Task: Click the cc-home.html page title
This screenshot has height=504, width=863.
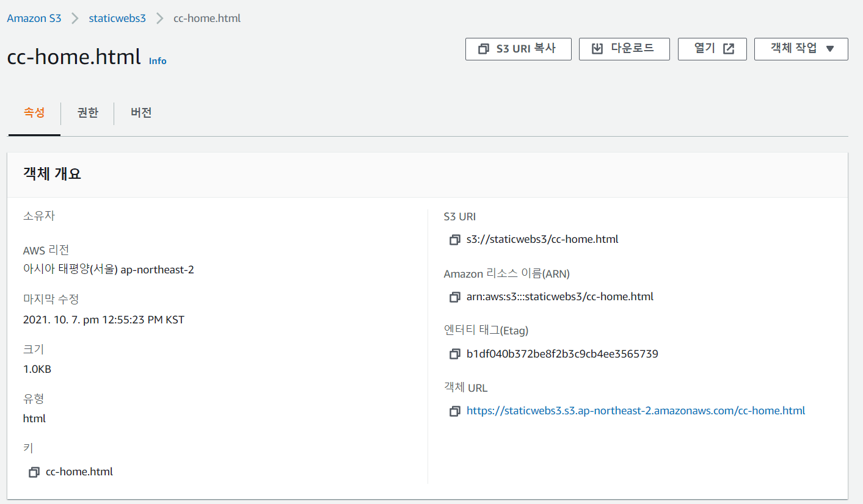Action: click(x=74, y=57)
